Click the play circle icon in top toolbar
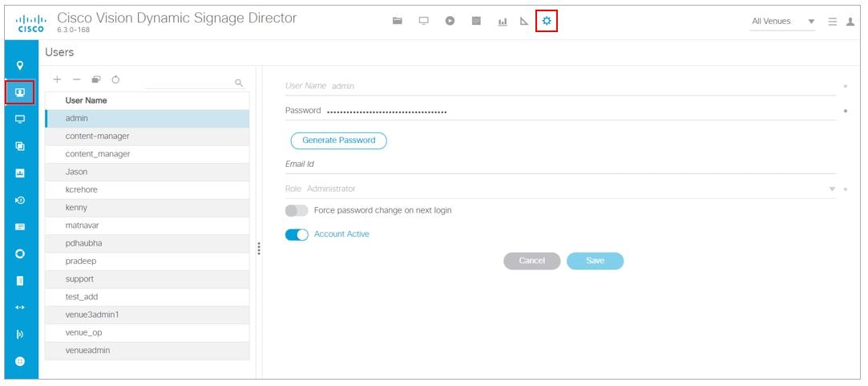Image resolution: width=868 pixels, height=386 pixels. point(450,21)
